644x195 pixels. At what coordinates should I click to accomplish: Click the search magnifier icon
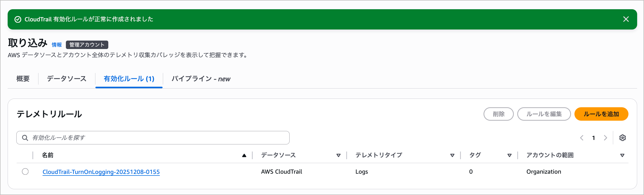pyautogui.click(x=25, y=138)
